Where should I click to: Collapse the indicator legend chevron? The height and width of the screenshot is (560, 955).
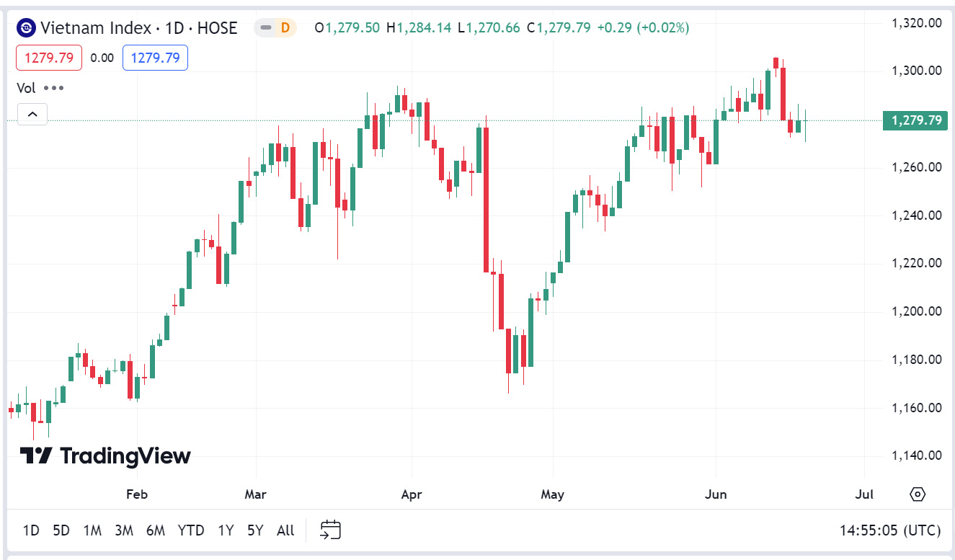click(32, 114)
